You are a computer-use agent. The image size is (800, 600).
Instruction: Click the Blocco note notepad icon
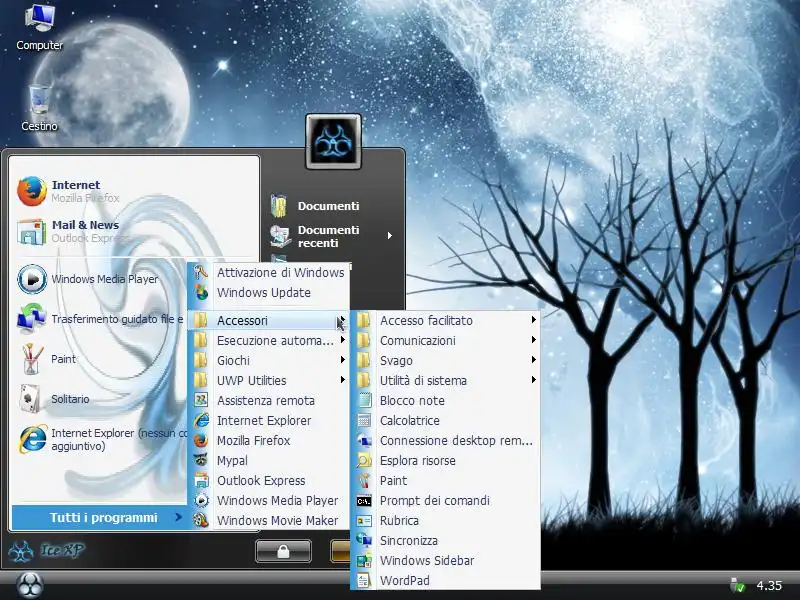[364, 401]
